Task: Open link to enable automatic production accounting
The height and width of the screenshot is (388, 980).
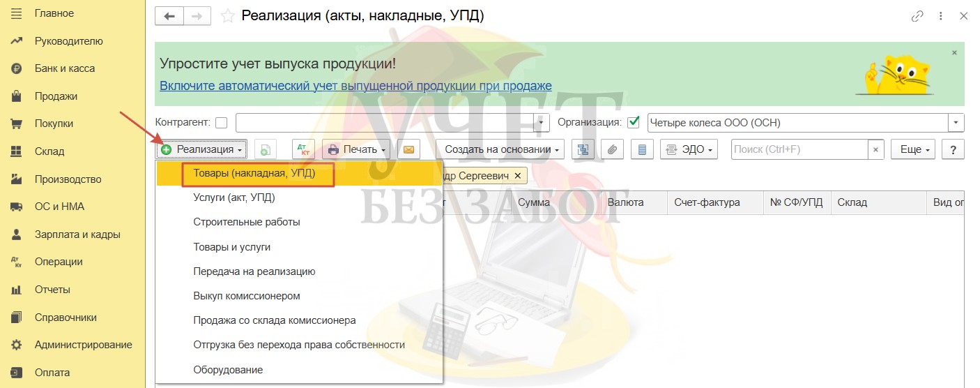Action: [355, 86]
